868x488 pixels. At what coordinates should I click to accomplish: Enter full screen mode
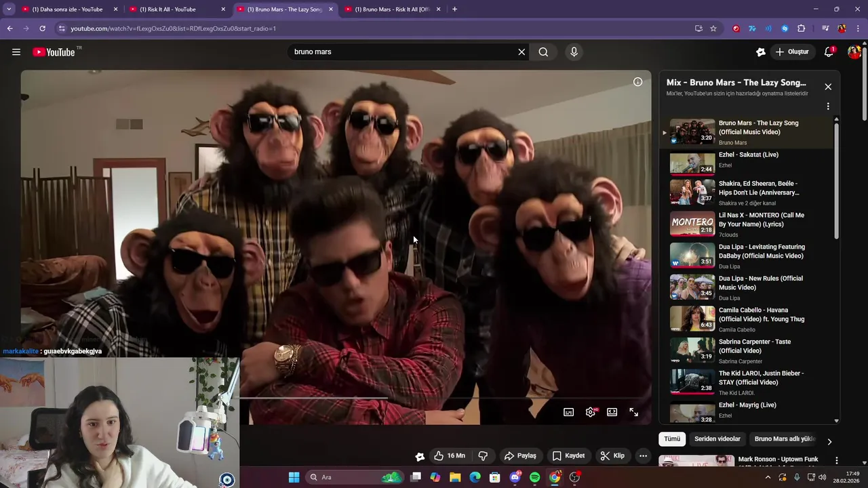tap(634, 412)
